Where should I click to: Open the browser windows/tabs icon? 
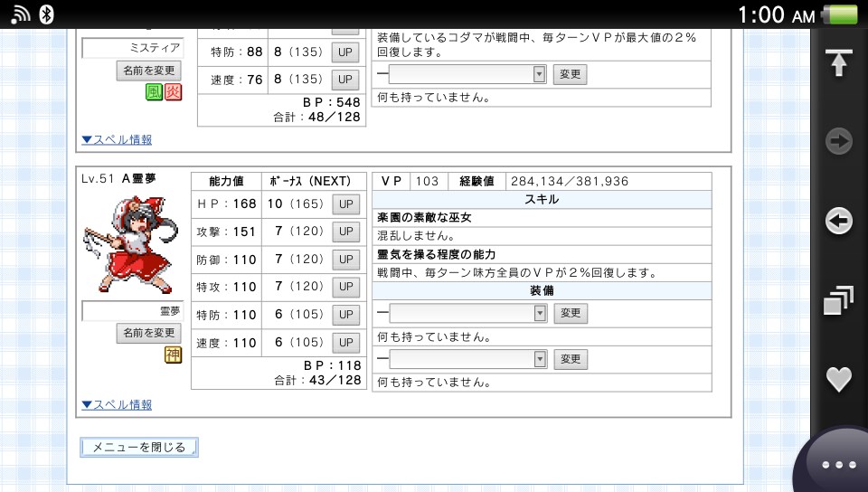click(839, 300)
